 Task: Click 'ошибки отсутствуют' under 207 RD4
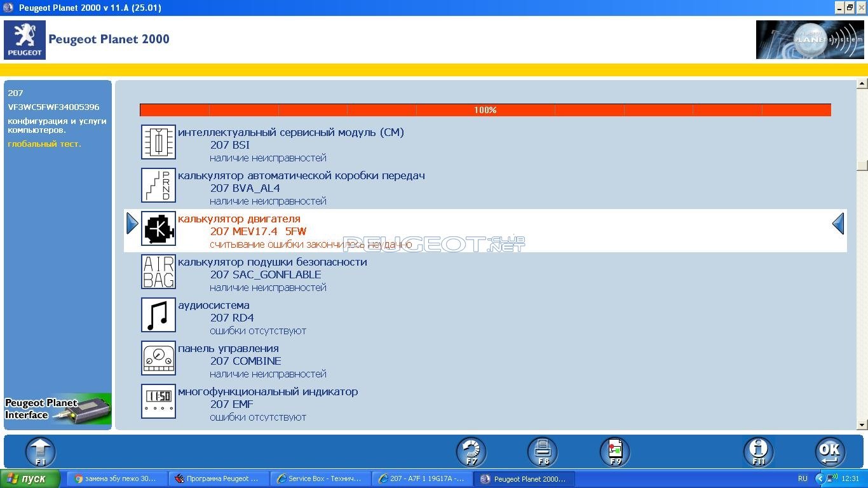tap(258, 331)
